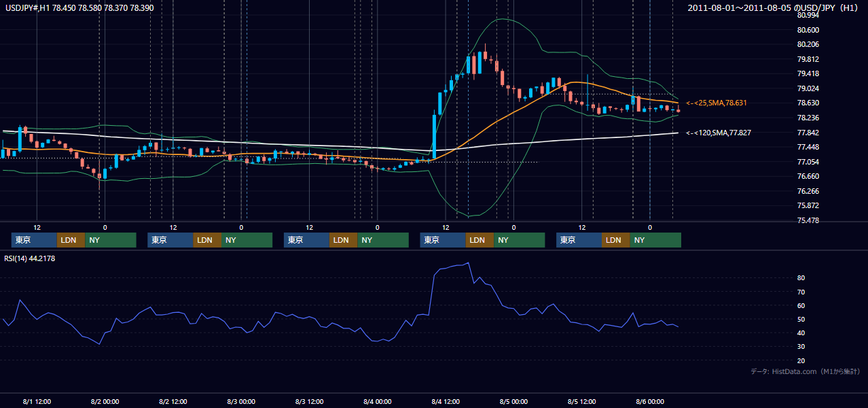Click the 79.024 price axis label
This screenshot has width=868, height=408.
pos(808,88)
